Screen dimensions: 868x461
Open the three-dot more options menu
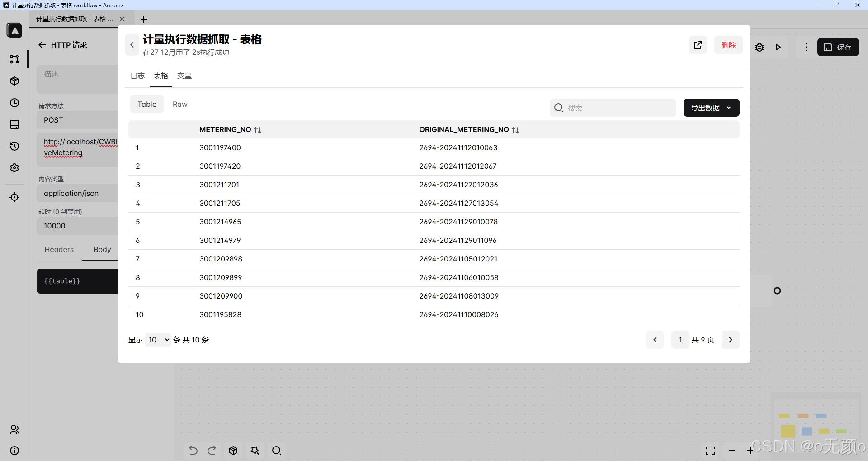(807, 47)
